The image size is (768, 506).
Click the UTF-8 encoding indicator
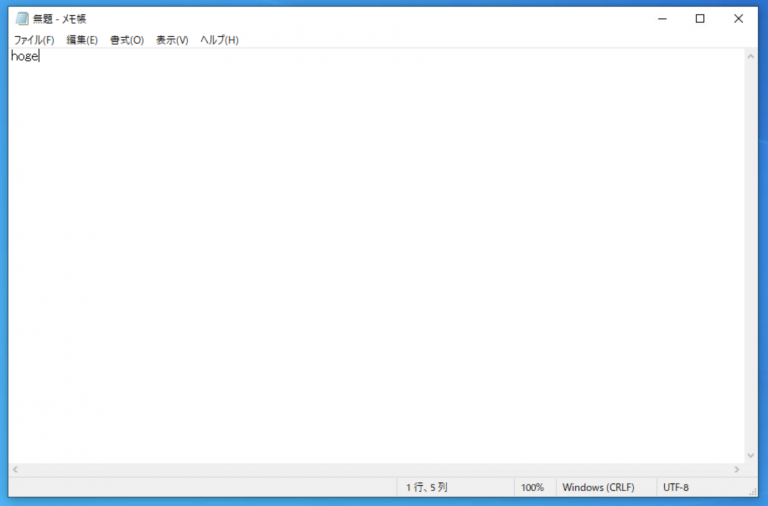676,488
